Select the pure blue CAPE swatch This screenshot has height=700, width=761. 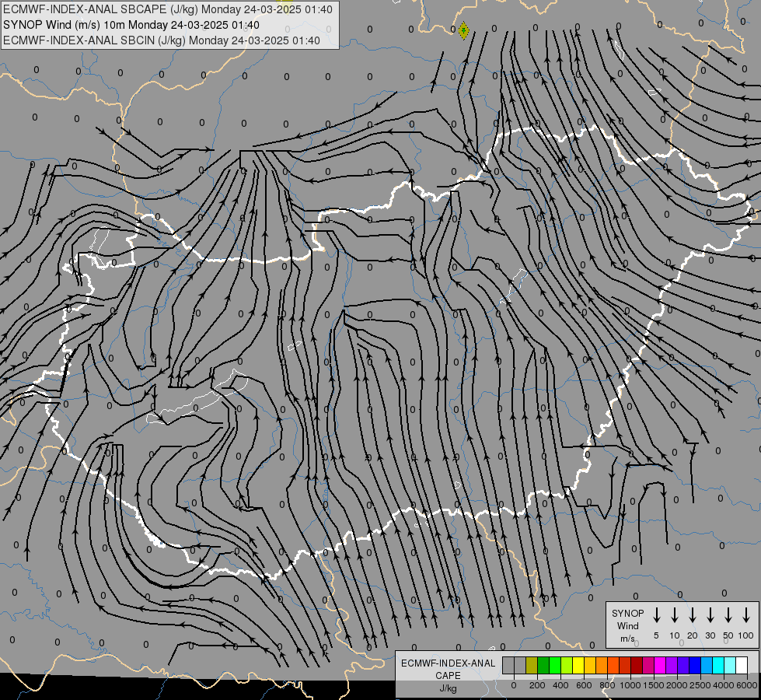pos(695,665)
